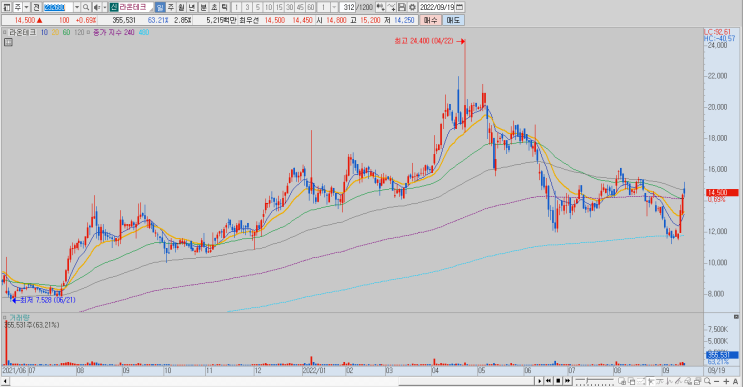Screen dimensions: 743x387
Task: Click the magnifier zoom icon in bottom toolbar
Action: pos(707,381)
